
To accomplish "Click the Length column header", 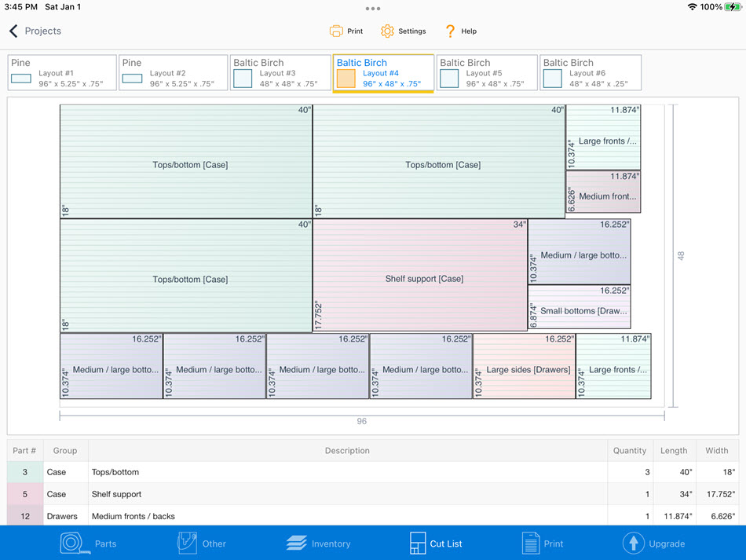I will tap(674, 451).
